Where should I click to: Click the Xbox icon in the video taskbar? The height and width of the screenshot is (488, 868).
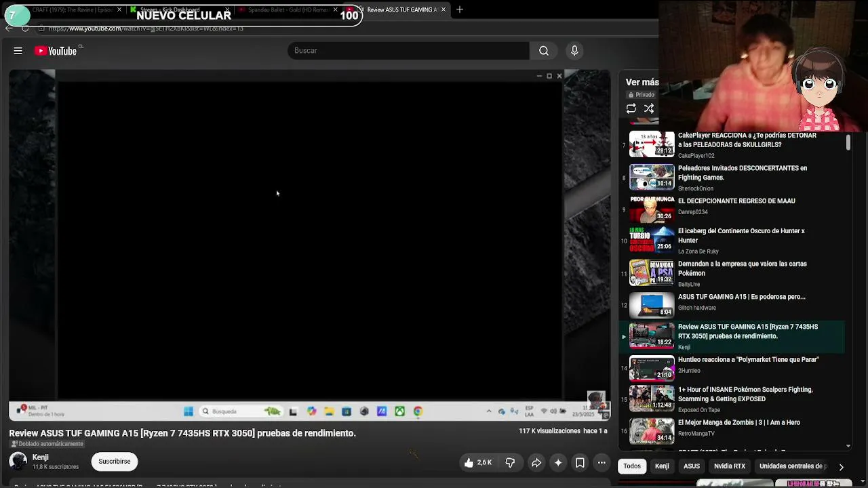pyautogui.click(x=400, y=411)
